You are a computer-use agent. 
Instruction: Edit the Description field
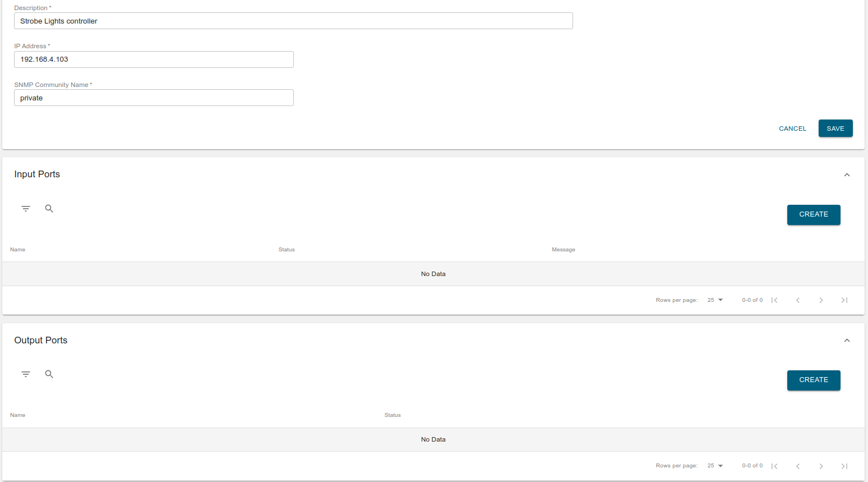293,21
